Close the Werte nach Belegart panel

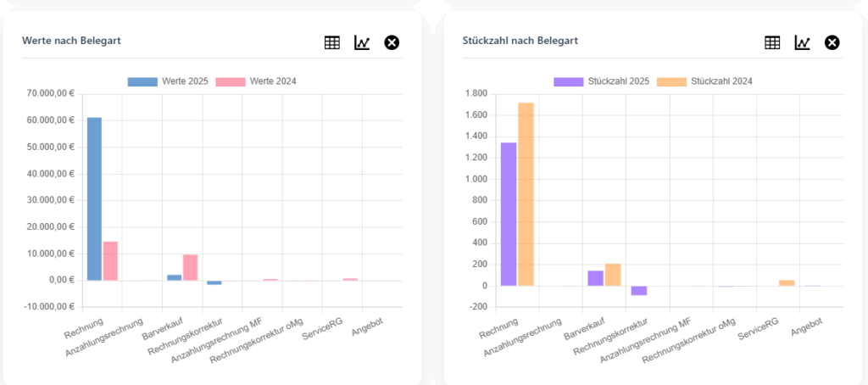coord(392,42)
